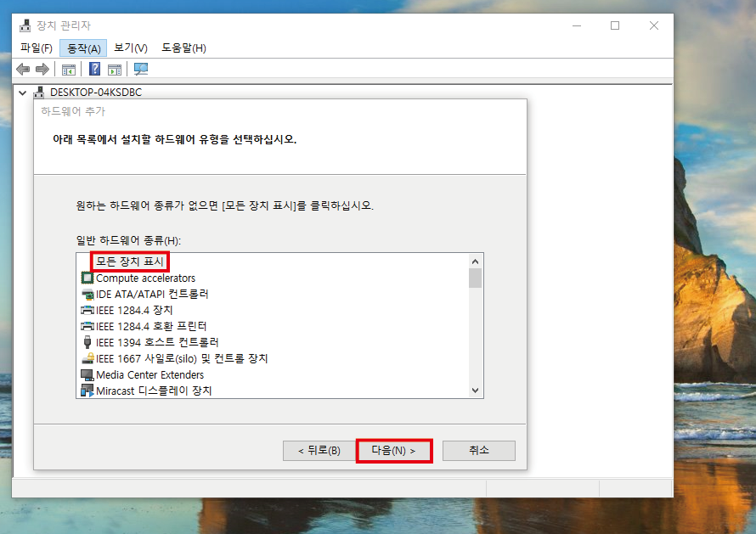Image resolution: width=756 pixels, height=534 pixels.
Task: Click the IEEE 1667 사일로 lock drive icon
Action: point(87,358)
